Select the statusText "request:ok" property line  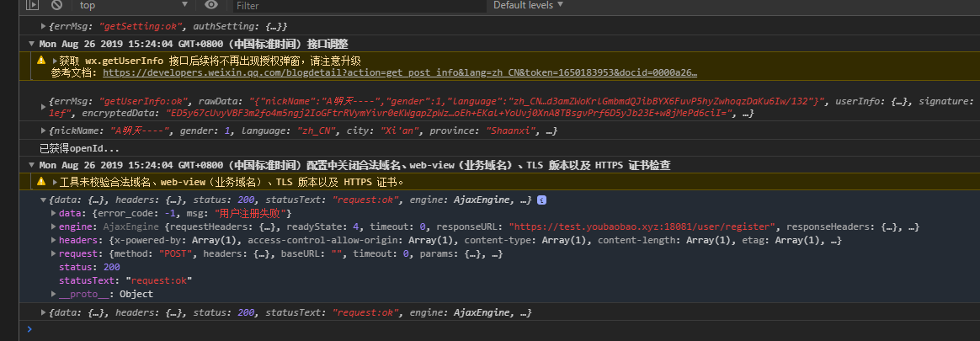pos(125,280)
